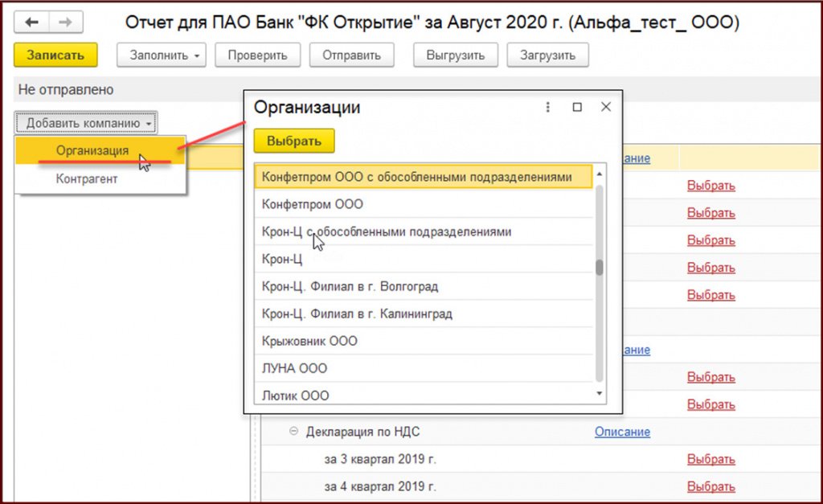Click Выбрать link for 3 квартал 2019

click(x=710, y=460)
